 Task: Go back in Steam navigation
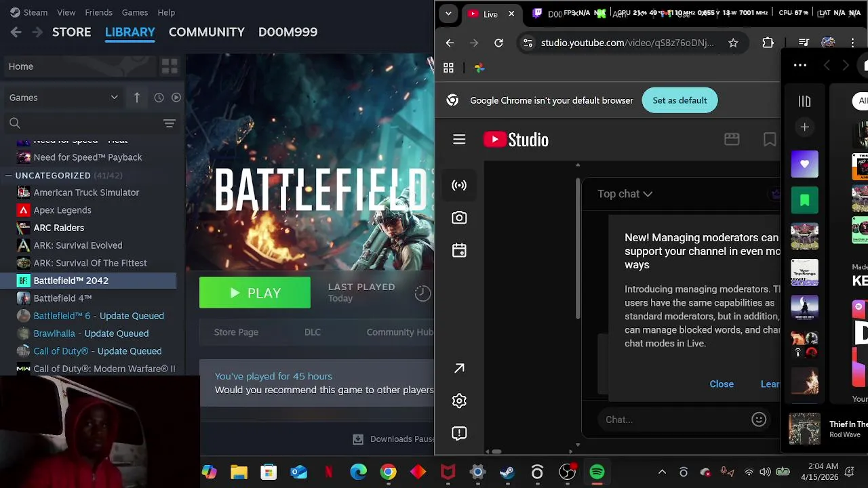(x=16, y=32)
